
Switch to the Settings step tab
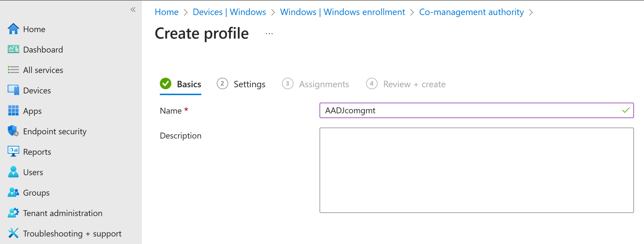pyautogui.click(x=241, y=84)
